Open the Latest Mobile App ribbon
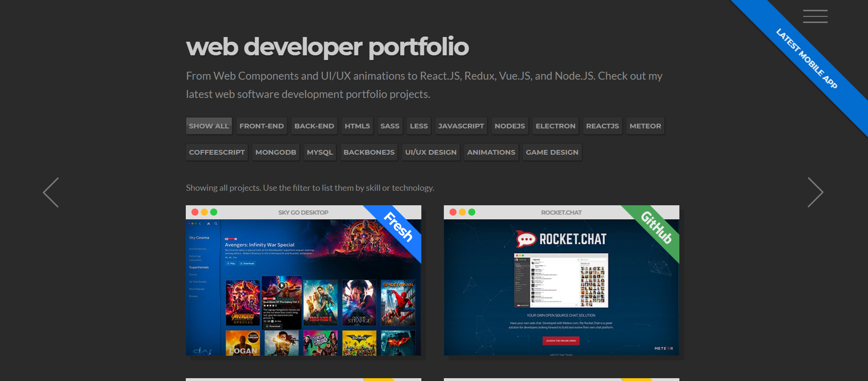The height and width of the screenshot is (381, 868). coord(807,59)
